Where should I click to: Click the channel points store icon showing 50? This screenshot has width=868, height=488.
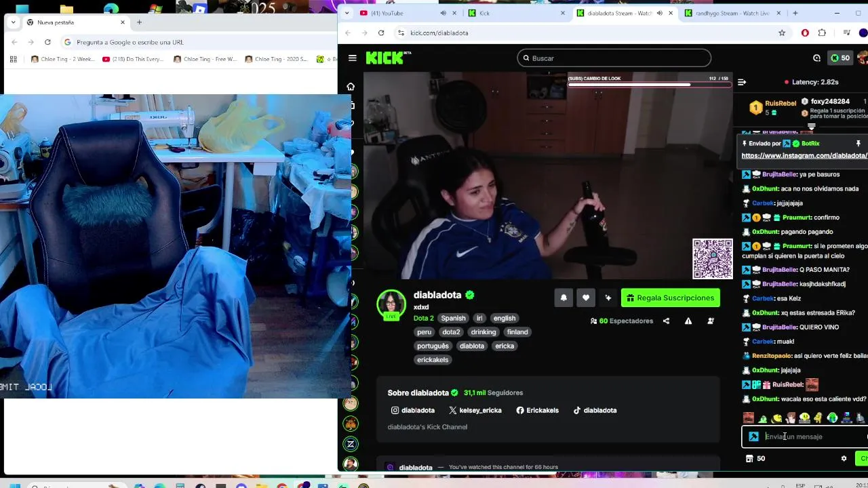755,459
